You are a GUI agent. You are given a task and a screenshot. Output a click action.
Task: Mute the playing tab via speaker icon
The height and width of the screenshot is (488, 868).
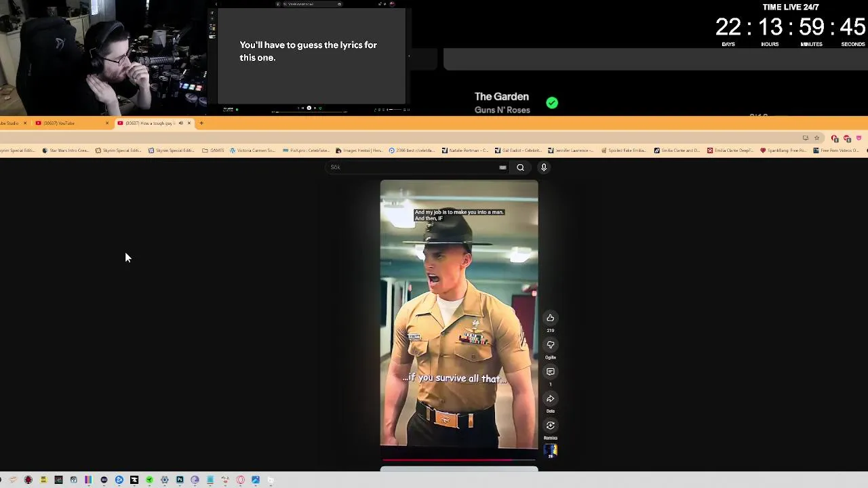180,123
